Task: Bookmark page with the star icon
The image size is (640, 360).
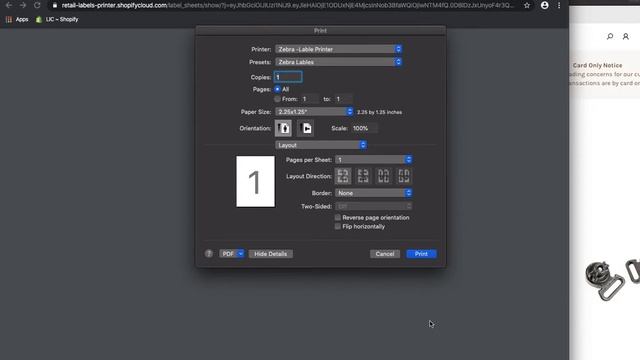Action: pyautogui.click(x=527, y=5)
